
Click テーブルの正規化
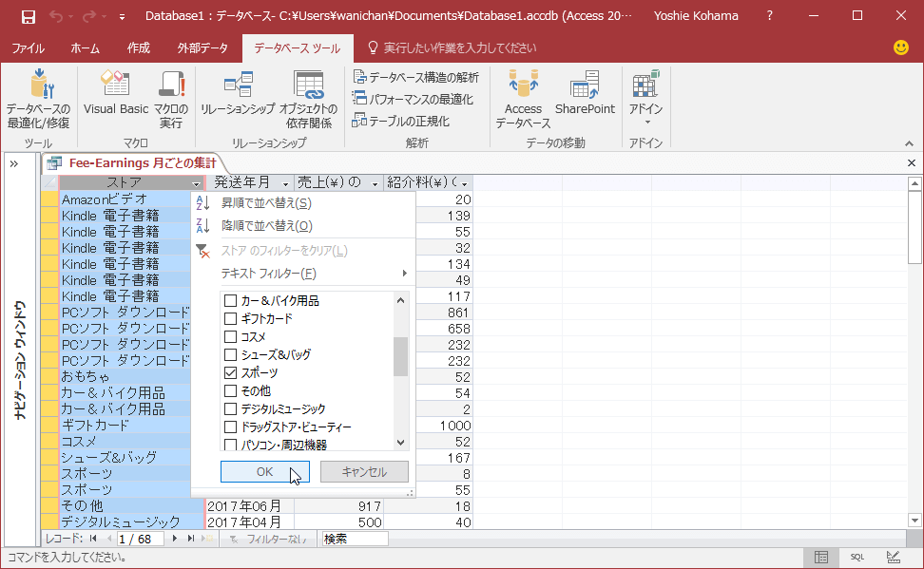[x=401, y=121]
